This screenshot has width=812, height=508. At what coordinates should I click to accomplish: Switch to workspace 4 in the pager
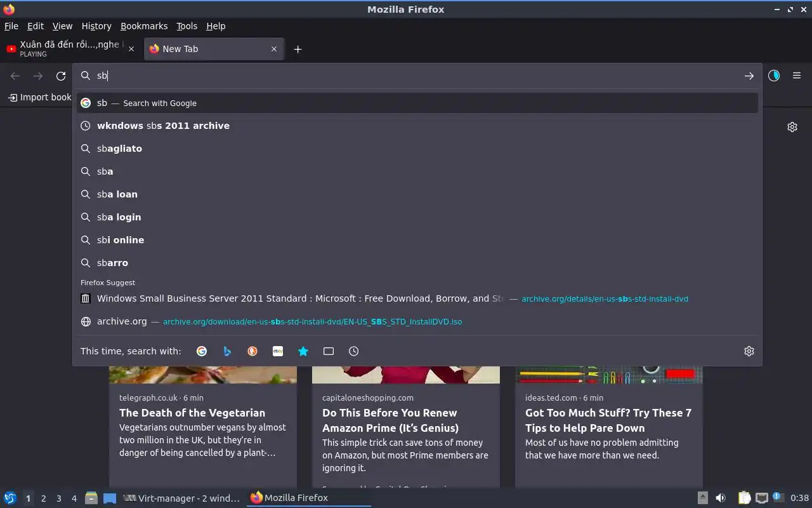pyautogui.click(x=74, y=498)
